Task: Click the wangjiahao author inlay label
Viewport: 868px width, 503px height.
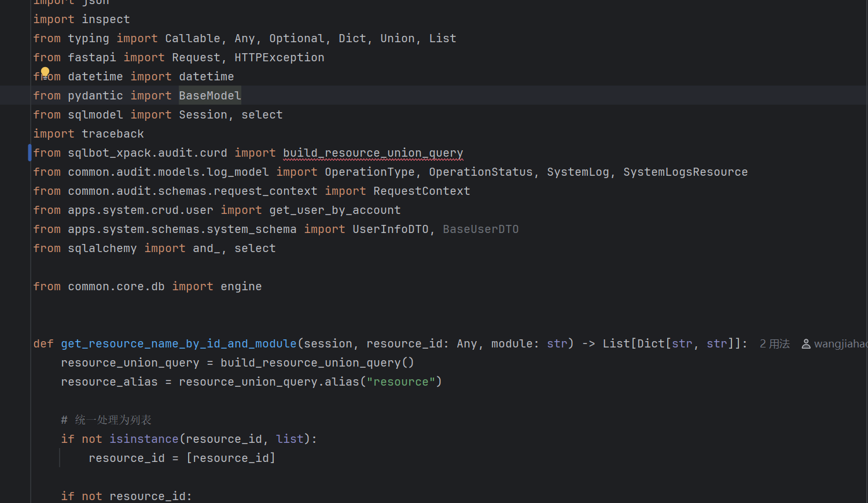Action: pos(840,344)
